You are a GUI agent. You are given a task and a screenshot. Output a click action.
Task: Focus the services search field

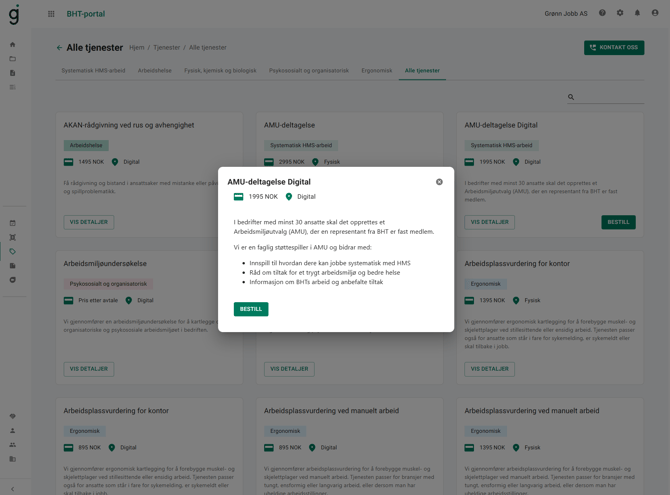(610, 98)
